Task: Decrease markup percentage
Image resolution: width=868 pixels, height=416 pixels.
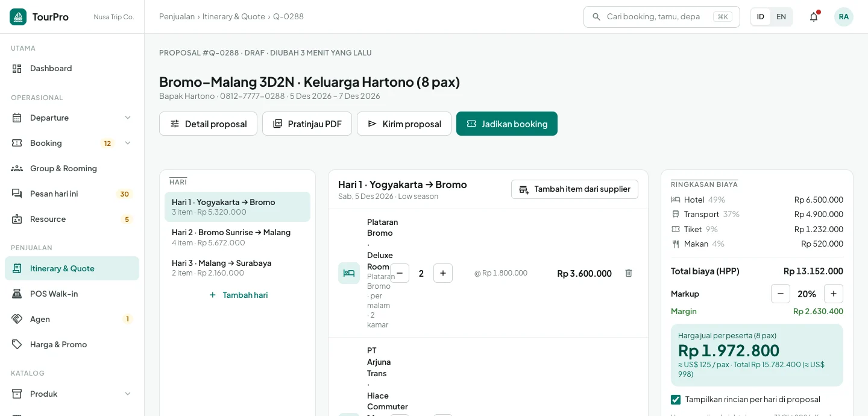Action: tap(781, 294)
